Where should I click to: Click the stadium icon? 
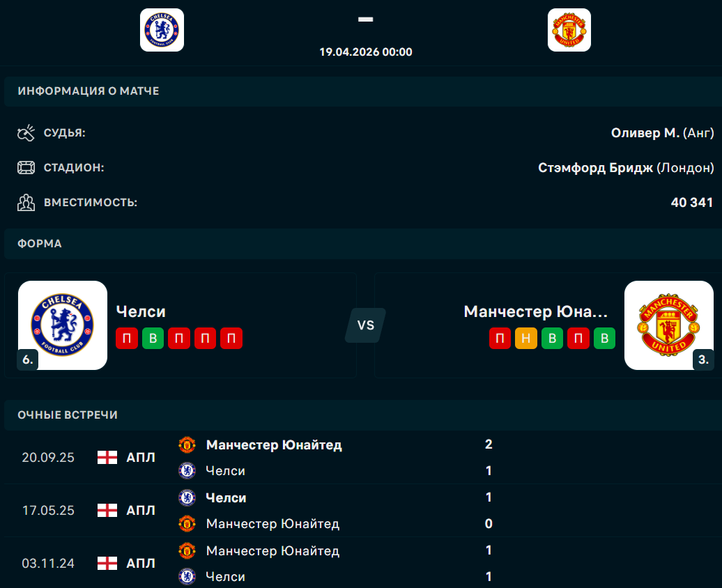[26, 168]
